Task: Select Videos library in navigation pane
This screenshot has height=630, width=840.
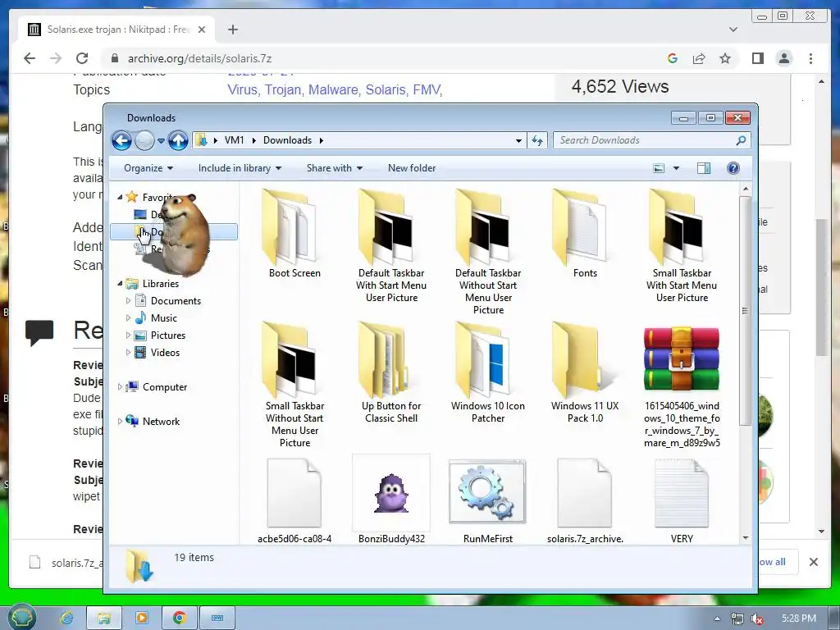Action: coord(165,353)
